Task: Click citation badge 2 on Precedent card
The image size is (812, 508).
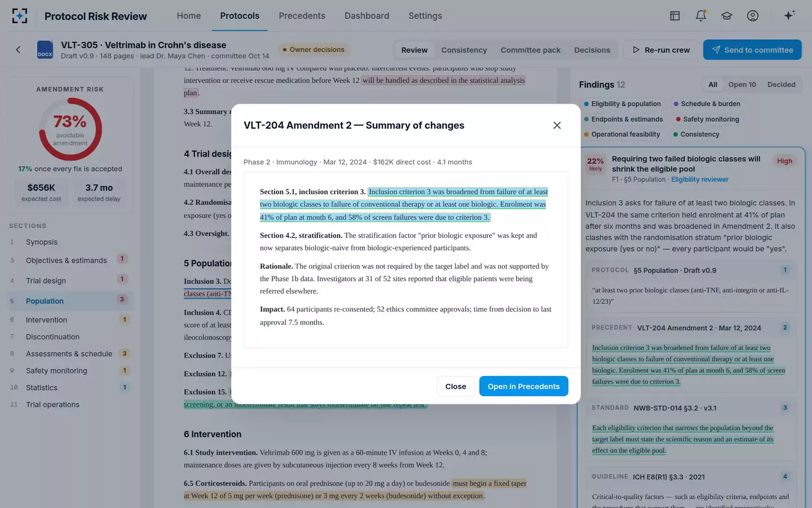Action: coord(785,327)
